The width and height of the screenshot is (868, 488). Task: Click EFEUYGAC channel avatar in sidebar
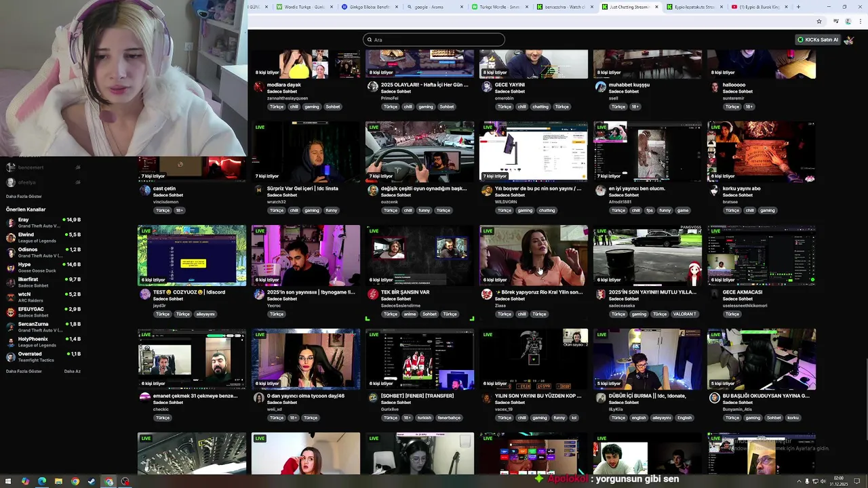pos(11,312)
